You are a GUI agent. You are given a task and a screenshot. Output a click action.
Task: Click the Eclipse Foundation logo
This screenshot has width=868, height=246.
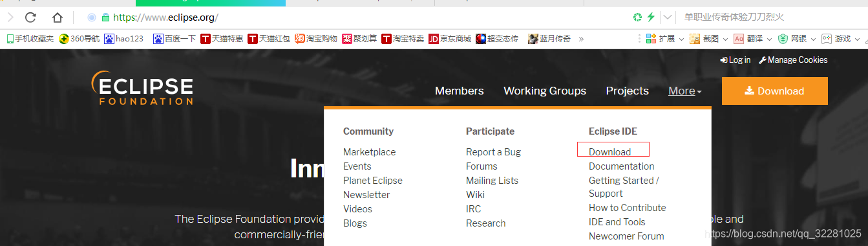pos(142,88)
